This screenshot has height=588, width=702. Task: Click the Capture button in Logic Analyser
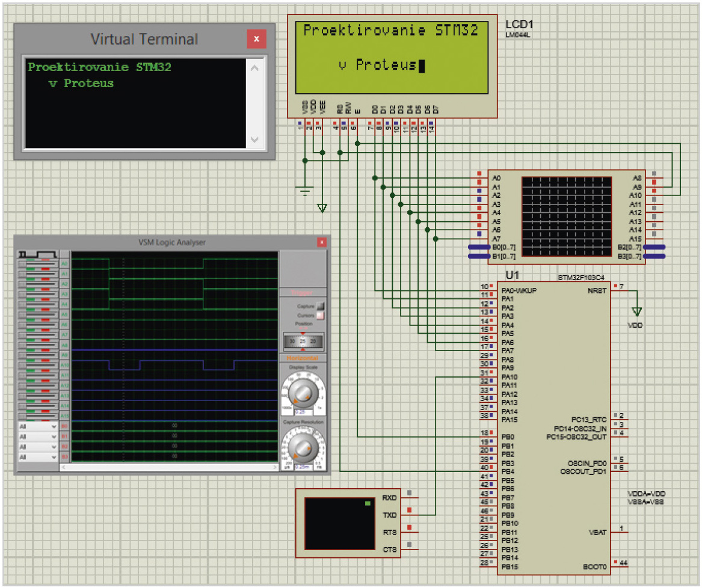tap(320, 307)
